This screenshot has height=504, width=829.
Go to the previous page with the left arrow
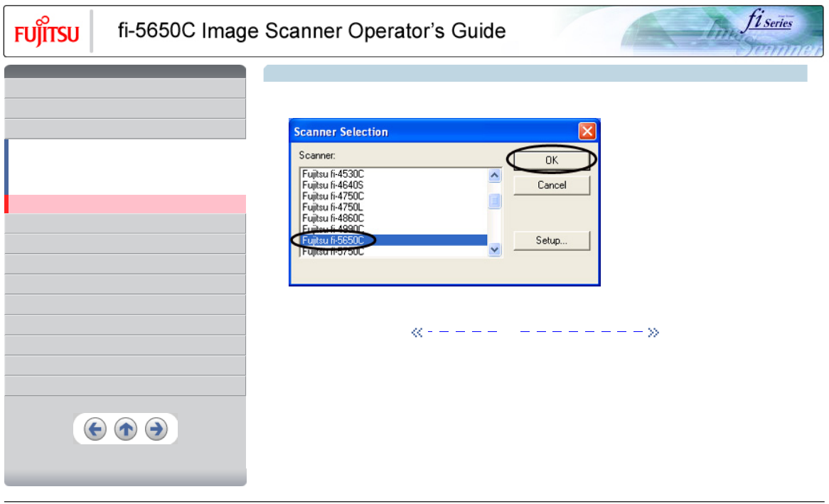[x=95, y=429]
